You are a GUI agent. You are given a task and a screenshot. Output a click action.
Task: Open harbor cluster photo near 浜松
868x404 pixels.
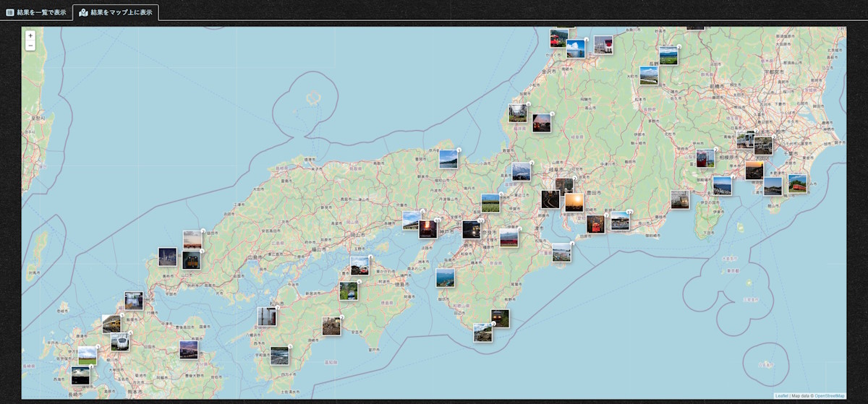point(620,221)
